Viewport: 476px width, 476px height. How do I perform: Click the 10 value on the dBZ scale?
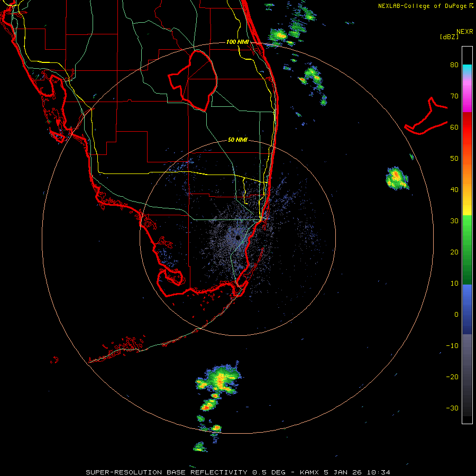454,283
